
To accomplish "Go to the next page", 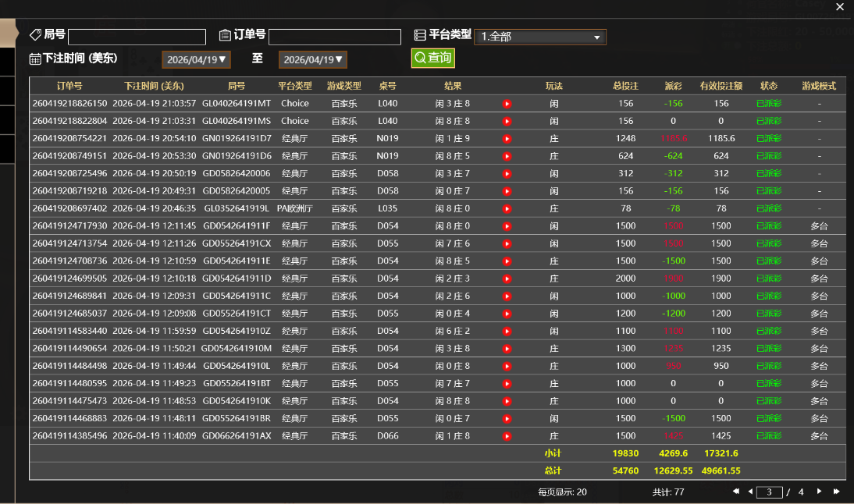I will pos(819,492).
